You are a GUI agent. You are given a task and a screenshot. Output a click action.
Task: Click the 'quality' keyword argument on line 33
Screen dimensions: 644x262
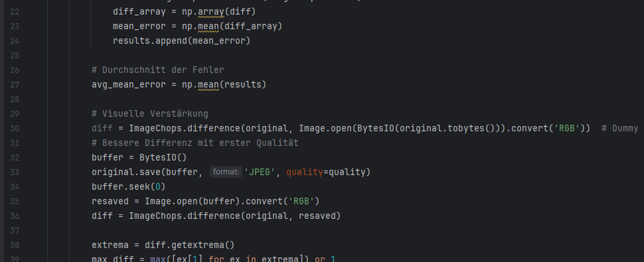(x=305, y=172)
